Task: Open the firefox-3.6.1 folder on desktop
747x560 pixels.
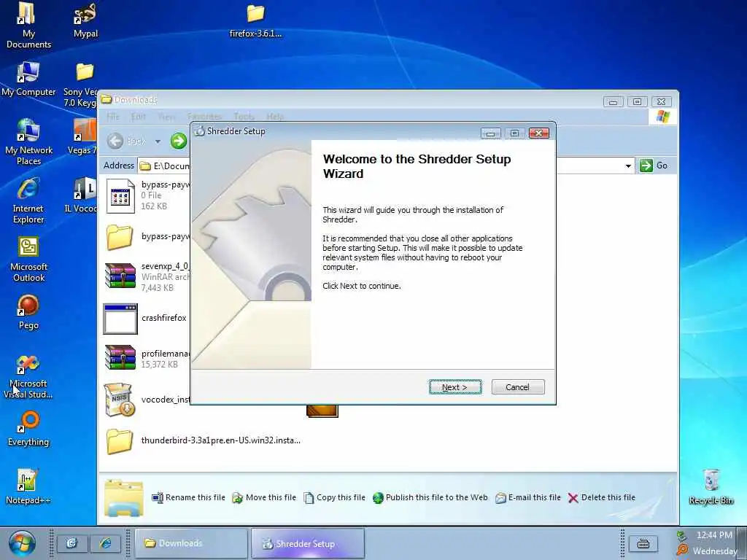Action: click(255, 21)
